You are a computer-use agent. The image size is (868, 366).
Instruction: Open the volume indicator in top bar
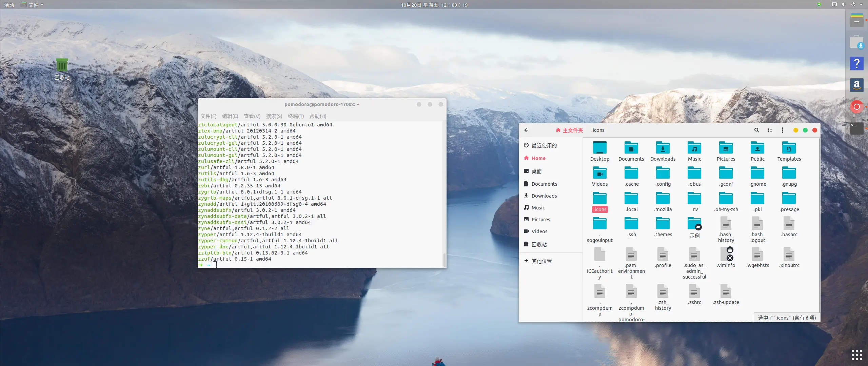click(x=843, y=5)
